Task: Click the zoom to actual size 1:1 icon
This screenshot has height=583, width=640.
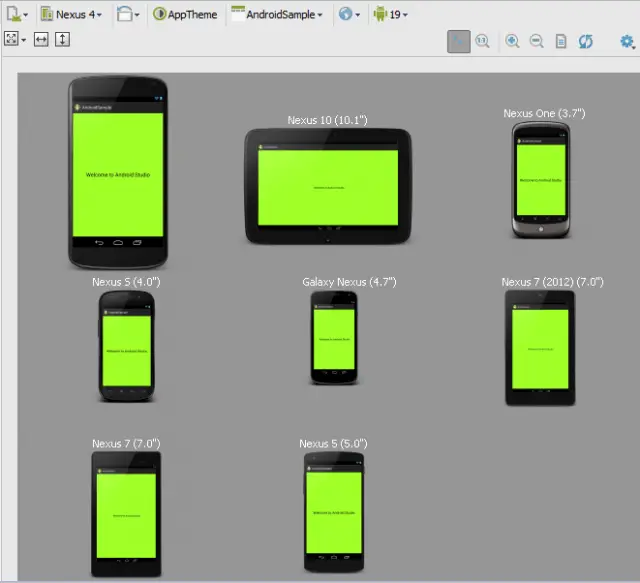Action: pyautogui.click(x=483, y=41)
